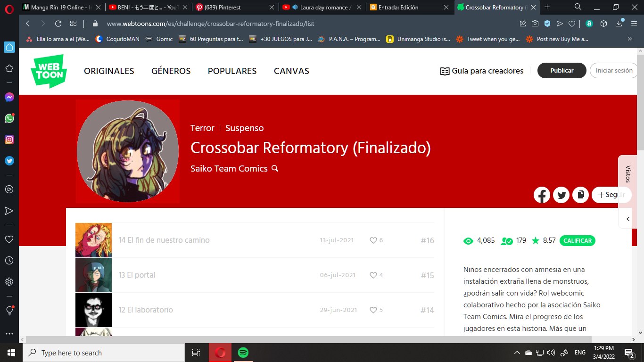Go back to previous page
644x362 pixels.
coord(28,24)
